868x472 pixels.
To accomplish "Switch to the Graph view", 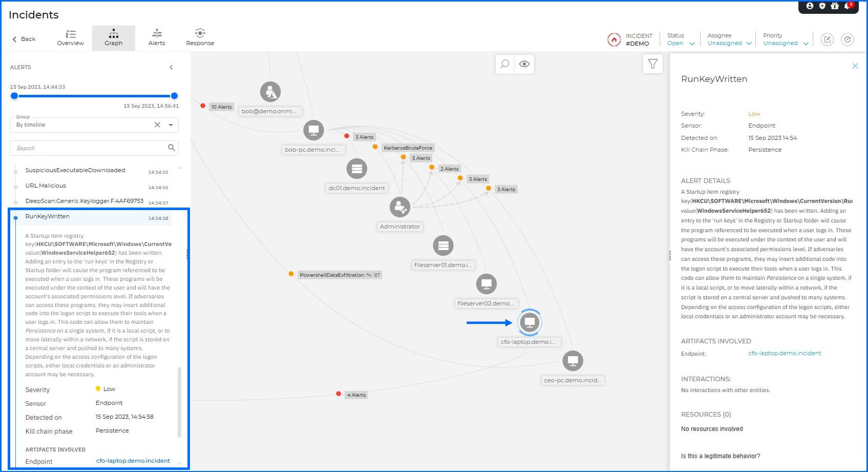I will click(x=113, y=37).
